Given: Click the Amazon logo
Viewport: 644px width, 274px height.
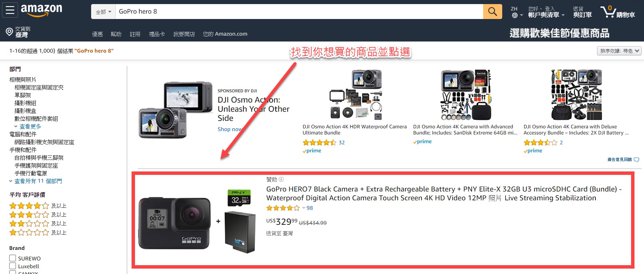Looking at the screenshot, I should tap(41, 10).
